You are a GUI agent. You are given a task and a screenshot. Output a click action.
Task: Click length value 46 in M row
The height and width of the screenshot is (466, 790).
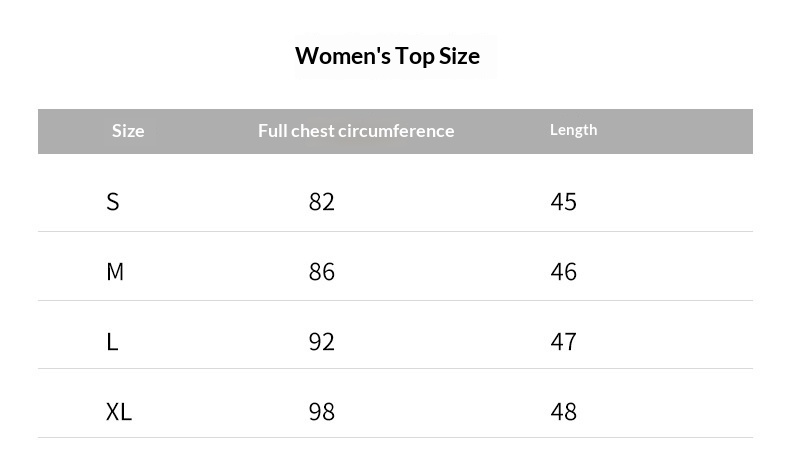[x=564, y=272]
